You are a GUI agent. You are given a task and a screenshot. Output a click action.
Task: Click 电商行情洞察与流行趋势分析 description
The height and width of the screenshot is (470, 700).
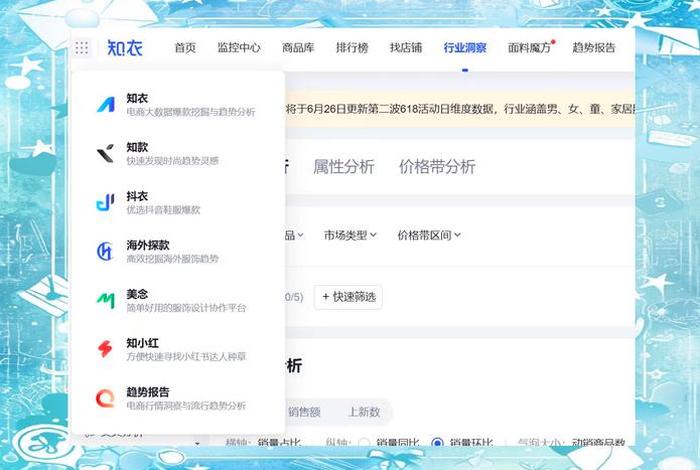point(186,406)
